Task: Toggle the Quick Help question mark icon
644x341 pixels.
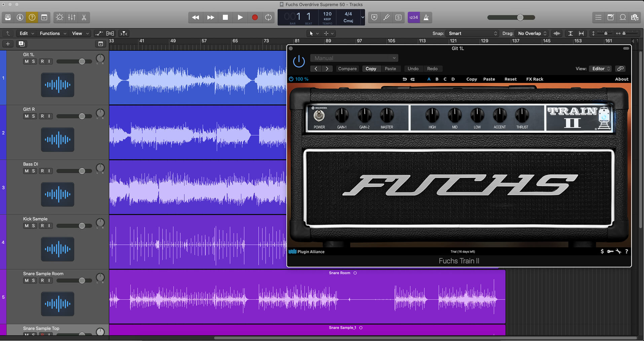Action: [x=32, y=17]
